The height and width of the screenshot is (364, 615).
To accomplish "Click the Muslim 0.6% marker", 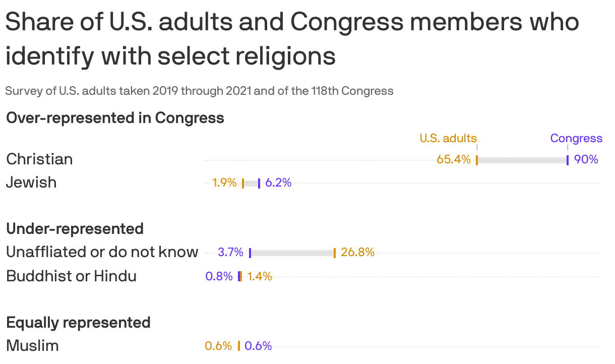I will (x=239, y=346).
